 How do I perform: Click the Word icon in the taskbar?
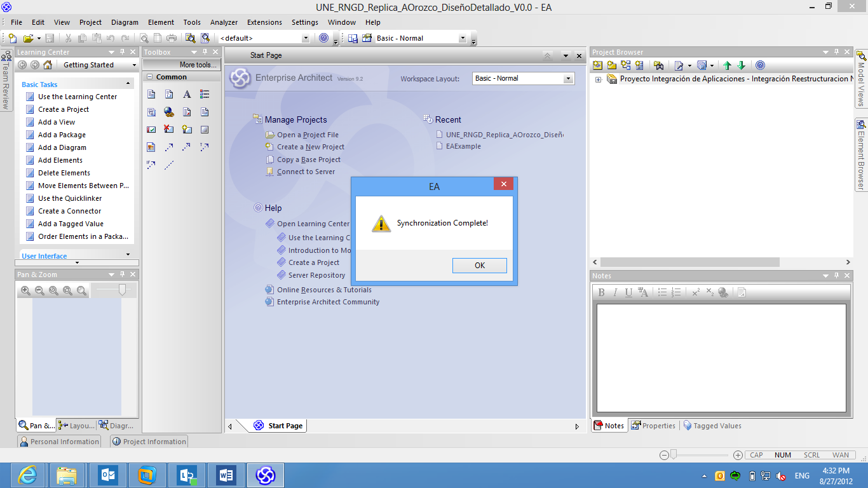226,475
